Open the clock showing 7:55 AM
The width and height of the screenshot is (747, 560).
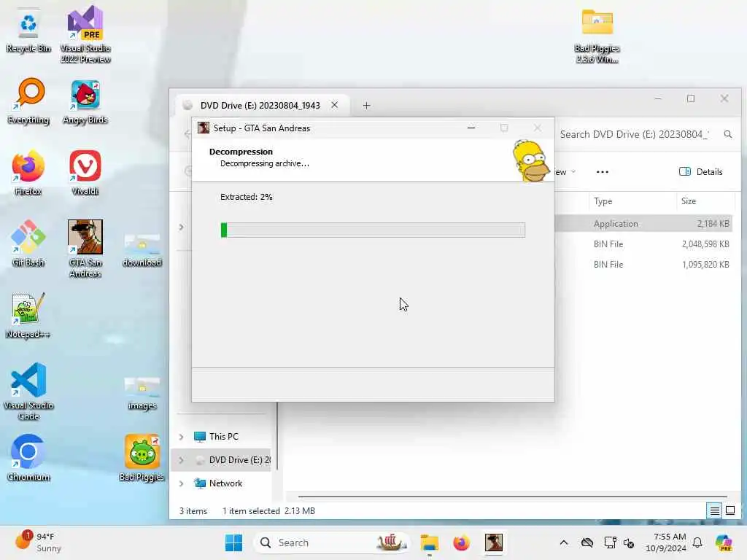click(666, 542)
